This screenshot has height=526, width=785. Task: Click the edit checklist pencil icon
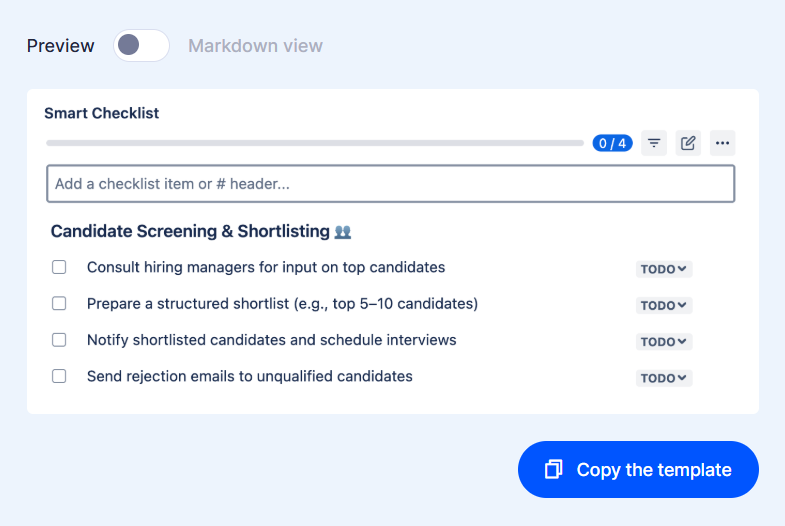(x=688, y=143)
